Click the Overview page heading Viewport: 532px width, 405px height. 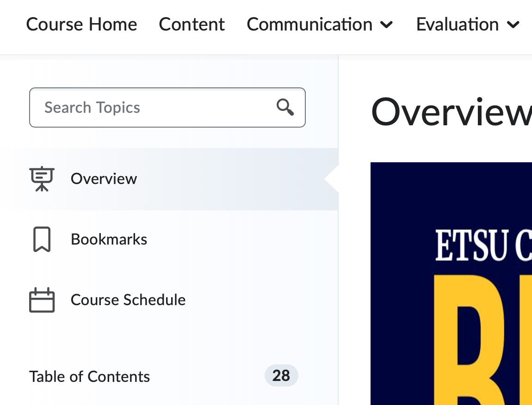tap(451, 111)
